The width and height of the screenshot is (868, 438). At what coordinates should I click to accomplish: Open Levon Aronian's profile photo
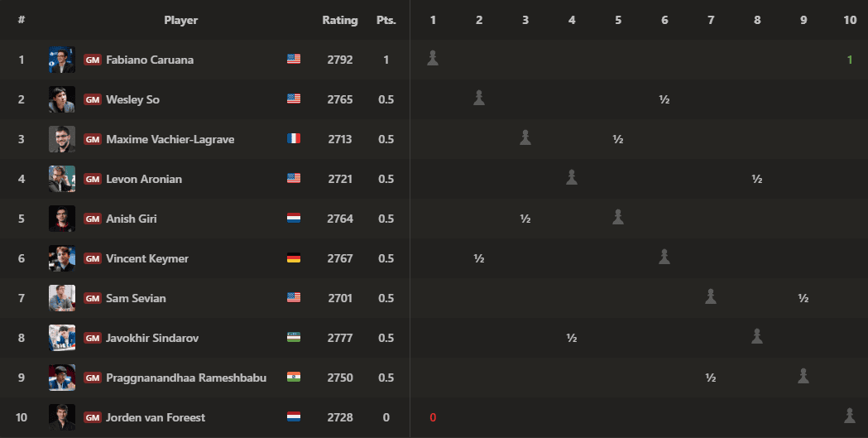(x=62, y=179)
